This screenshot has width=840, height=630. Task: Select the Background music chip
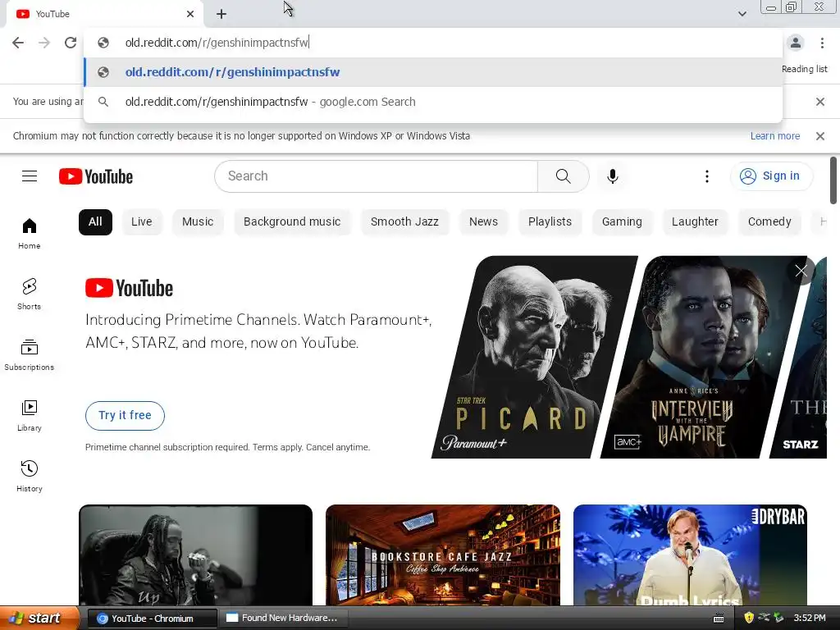coord(292,221)
